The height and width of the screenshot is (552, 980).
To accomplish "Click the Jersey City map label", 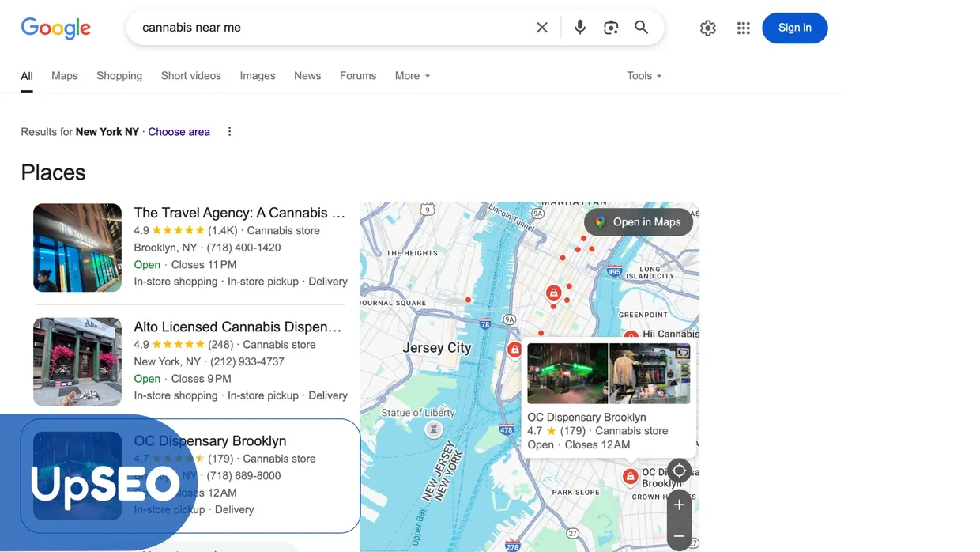I will click(x=436, y=348).
